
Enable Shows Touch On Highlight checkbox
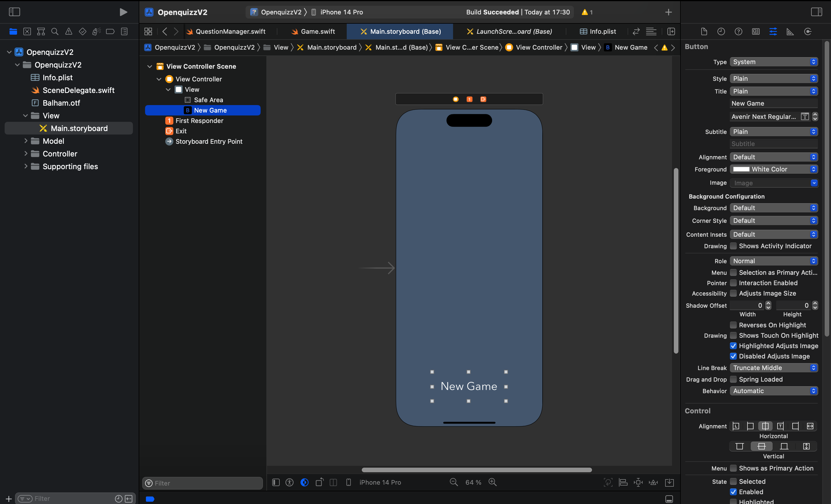click(733, 335)
